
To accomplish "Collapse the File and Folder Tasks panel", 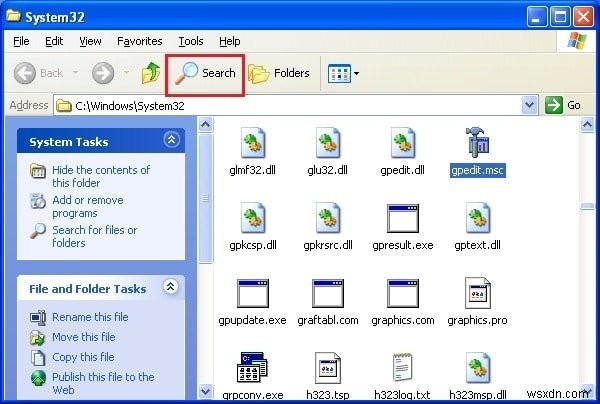I will pos(171,286).
